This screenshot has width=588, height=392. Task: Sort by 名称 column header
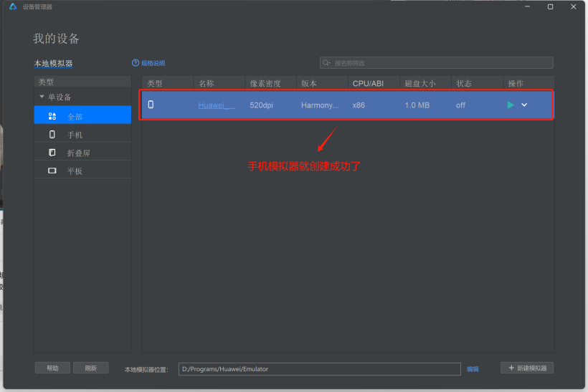click(x=207, y=83)
